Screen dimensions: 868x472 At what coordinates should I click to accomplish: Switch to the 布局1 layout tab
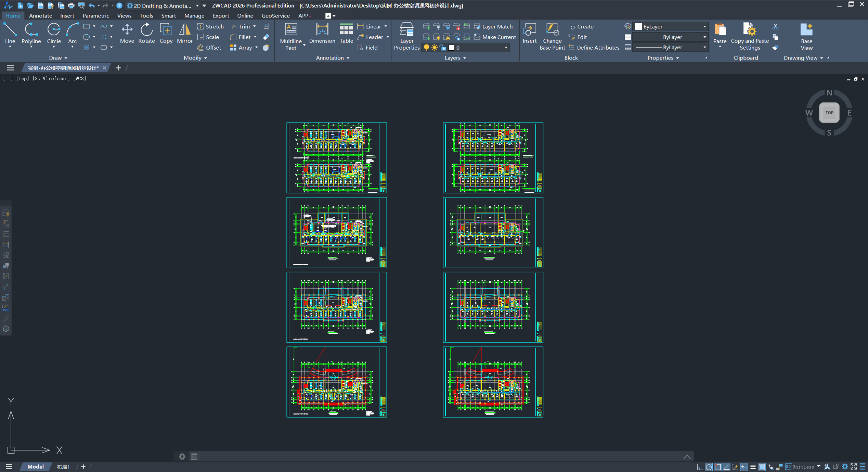coord(63,467)
